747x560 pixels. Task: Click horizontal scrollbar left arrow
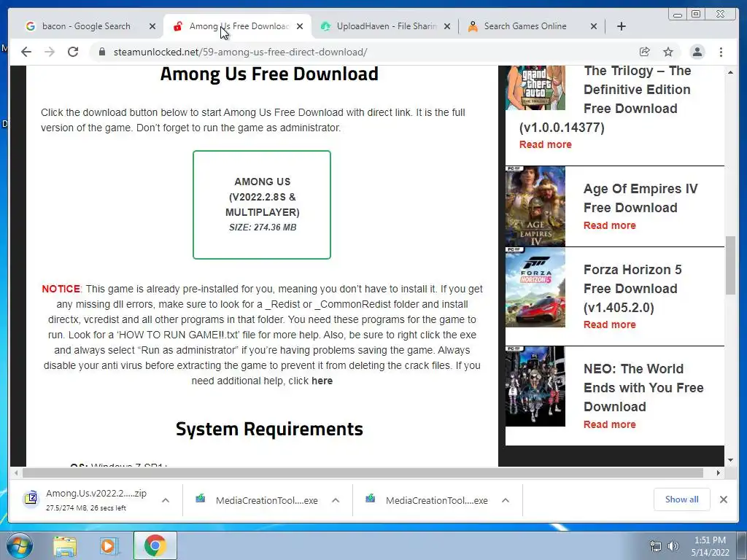pos(16,472)
